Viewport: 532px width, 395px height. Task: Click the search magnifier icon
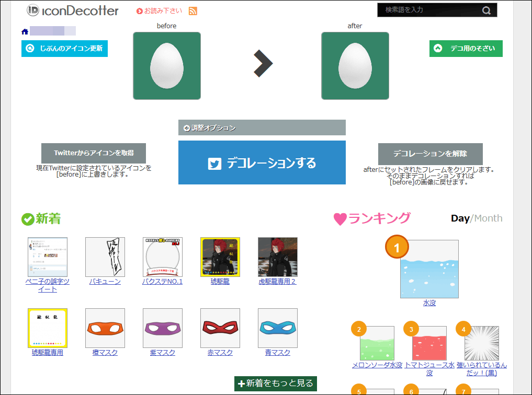tap(486, 10)
